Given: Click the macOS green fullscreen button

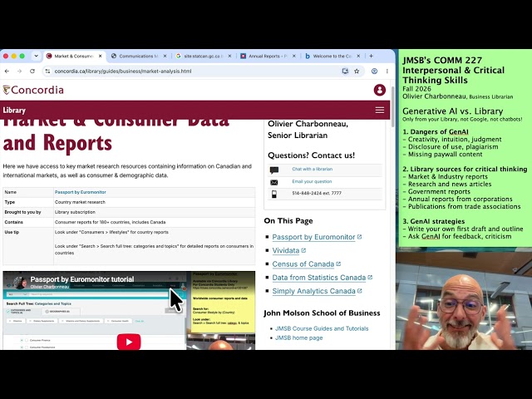Looking at the screenshot, I should point(22,56).
